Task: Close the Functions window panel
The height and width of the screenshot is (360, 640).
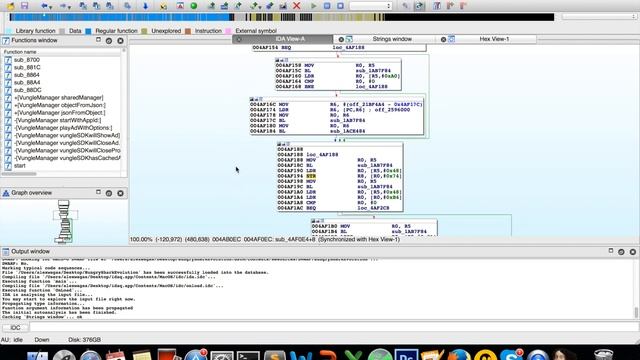Action: click(x=120, y=41)
